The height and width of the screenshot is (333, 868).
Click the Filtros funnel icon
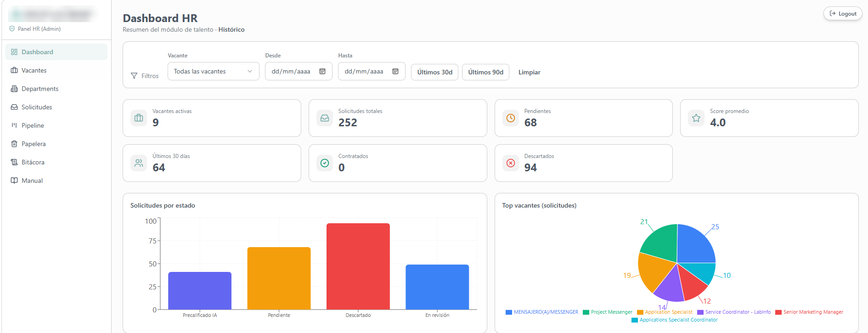pos(134,76)
